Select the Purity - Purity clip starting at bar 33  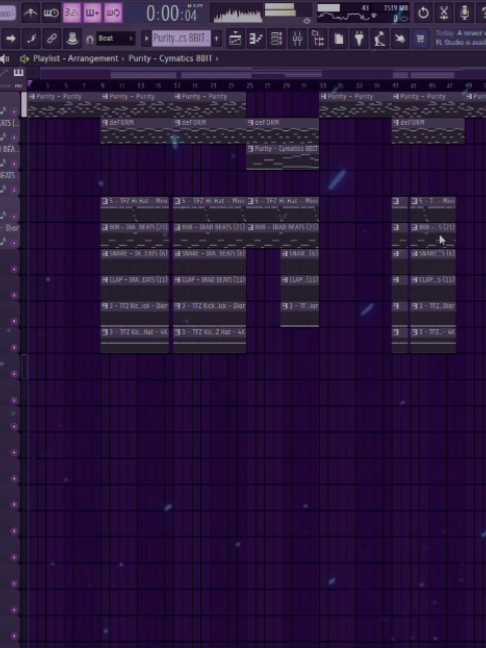click(355, 105)
